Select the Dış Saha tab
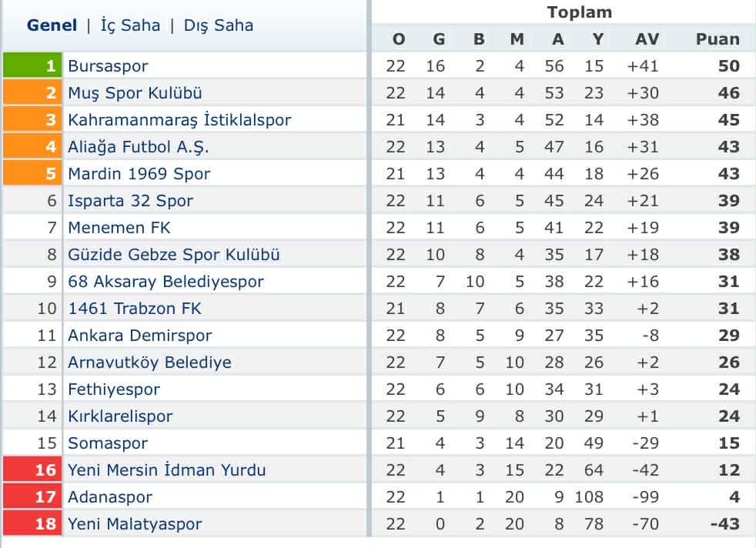Image resolution: width=756 pixels, height=548 pixels. pyautogui.click(x=218, y=25)
